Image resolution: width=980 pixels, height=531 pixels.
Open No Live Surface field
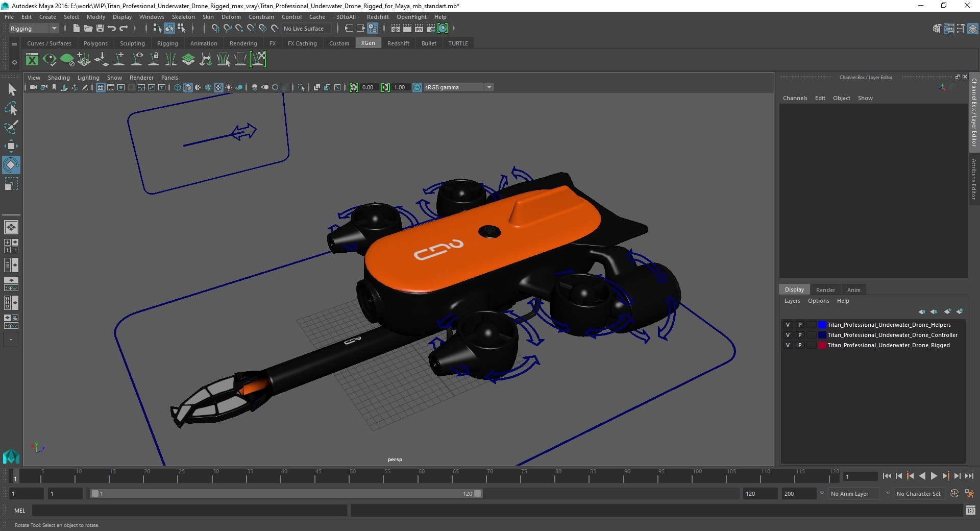306,29
